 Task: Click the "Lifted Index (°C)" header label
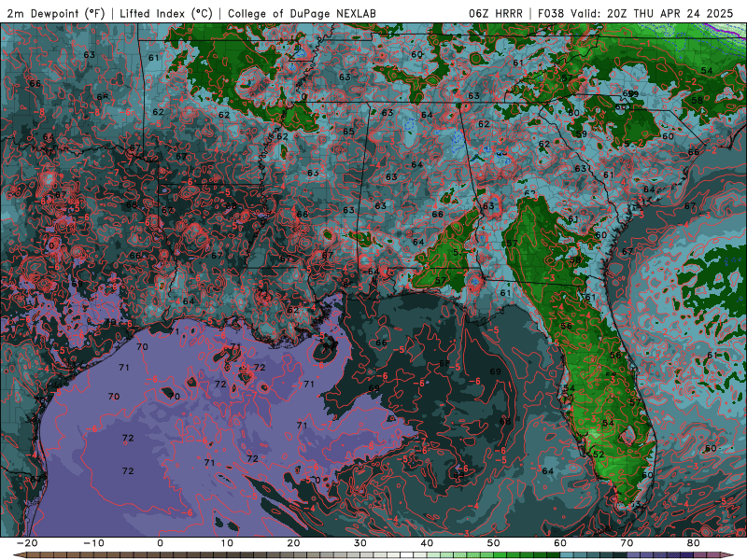(x=166, y=13)
